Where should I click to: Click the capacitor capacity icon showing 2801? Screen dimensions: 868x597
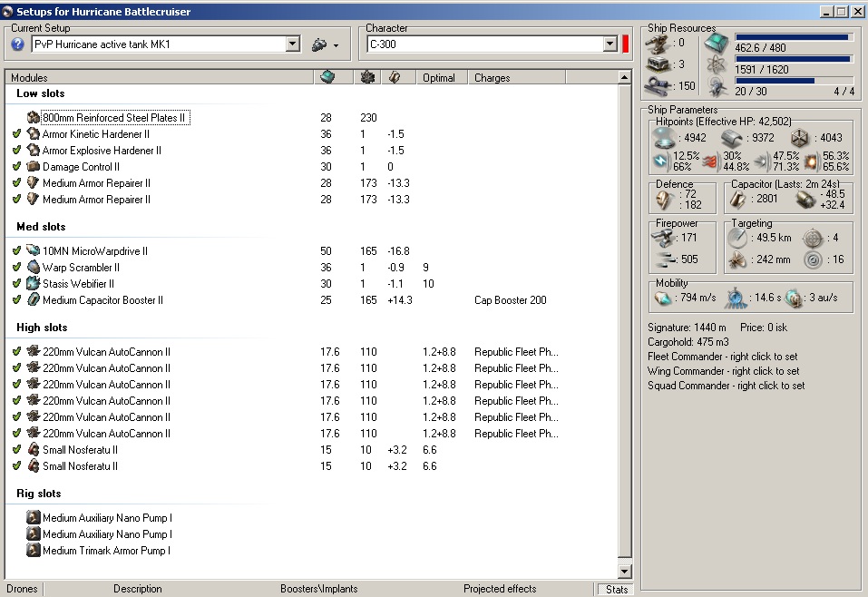click(738, 200)
